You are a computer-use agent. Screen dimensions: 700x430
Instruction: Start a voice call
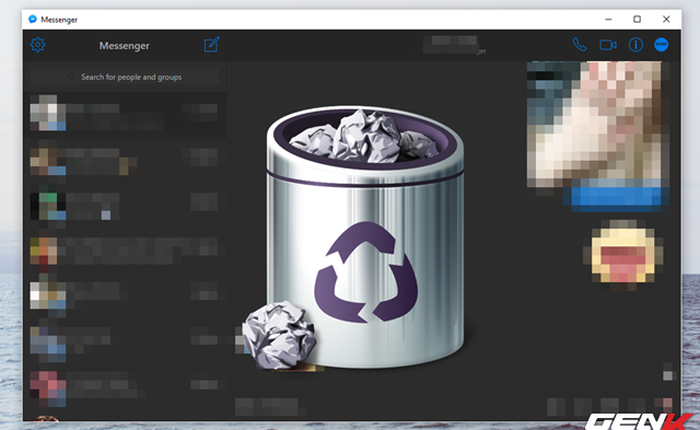tap(579, 45)
